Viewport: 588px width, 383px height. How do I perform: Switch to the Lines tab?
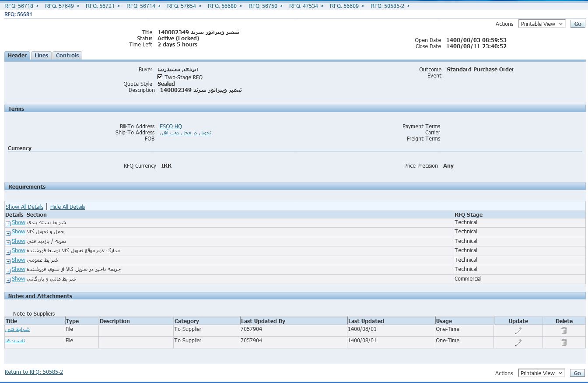(42, 56)
